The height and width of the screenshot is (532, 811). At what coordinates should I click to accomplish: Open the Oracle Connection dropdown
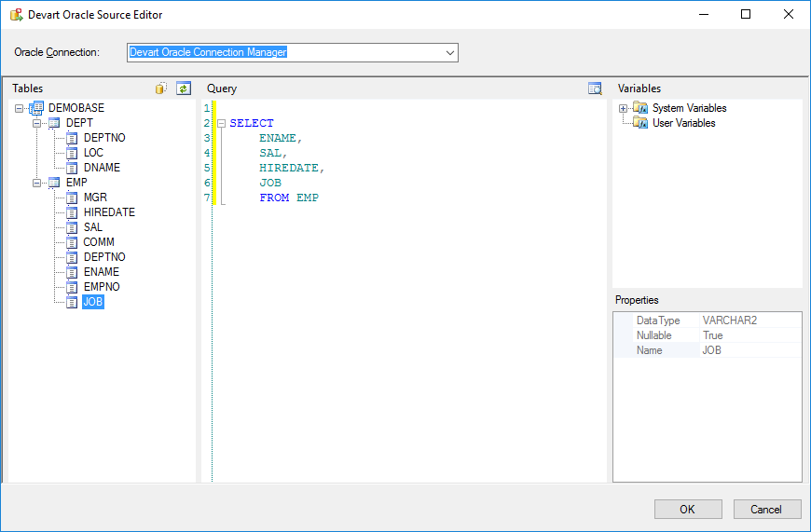click(x=450, y=53)
